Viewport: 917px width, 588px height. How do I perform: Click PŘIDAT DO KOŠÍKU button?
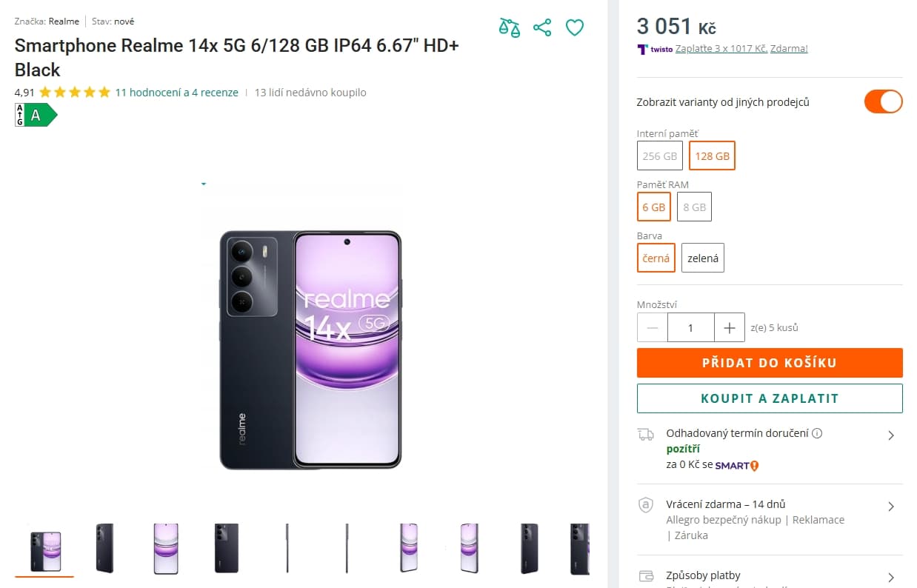click(770, 363)
